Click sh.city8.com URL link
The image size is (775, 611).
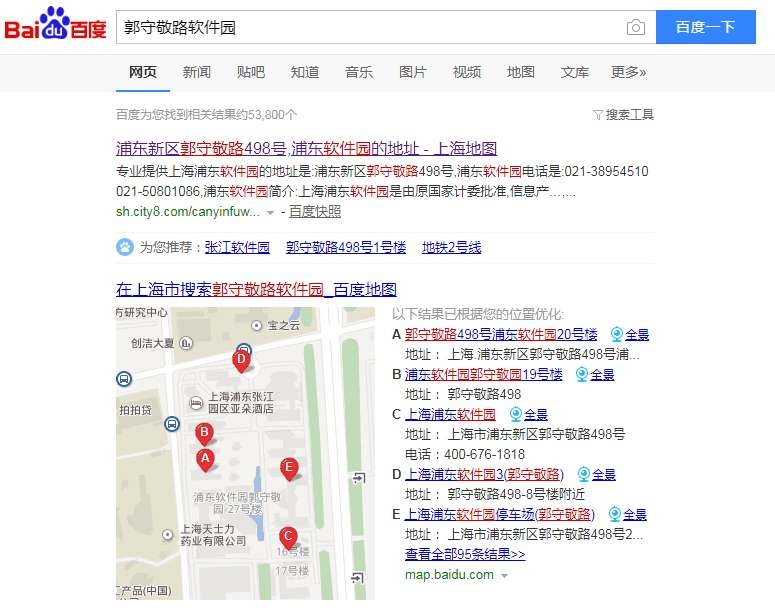coord(188,212)
